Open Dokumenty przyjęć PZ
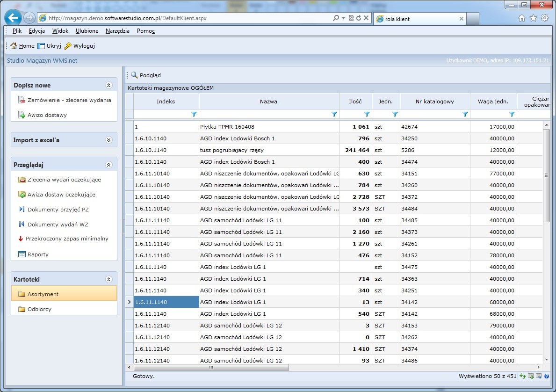Viewport: 556px width, 392px height. [58, 210]
